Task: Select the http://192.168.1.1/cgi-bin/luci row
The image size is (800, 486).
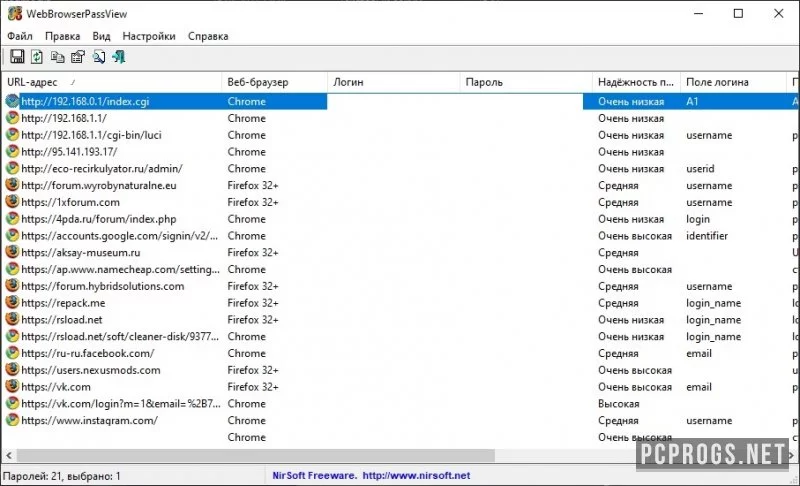Action: pos(400,135)
